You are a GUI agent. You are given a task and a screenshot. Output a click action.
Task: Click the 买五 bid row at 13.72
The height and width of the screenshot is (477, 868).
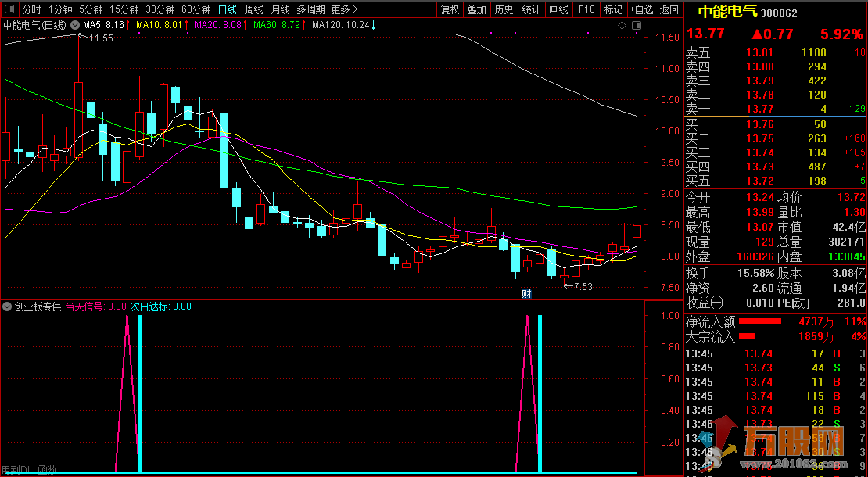click(x=775, y=181)
